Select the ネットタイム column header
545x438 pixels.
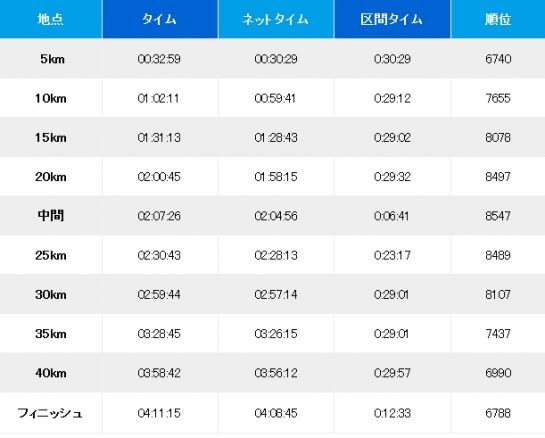(x=276, y=19)
